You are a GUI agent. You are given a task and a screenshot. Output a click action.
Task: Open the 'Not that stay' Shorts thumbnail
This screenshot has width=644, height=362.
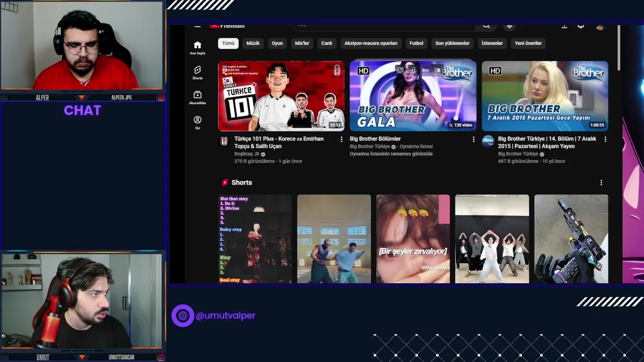coord(255,239)
